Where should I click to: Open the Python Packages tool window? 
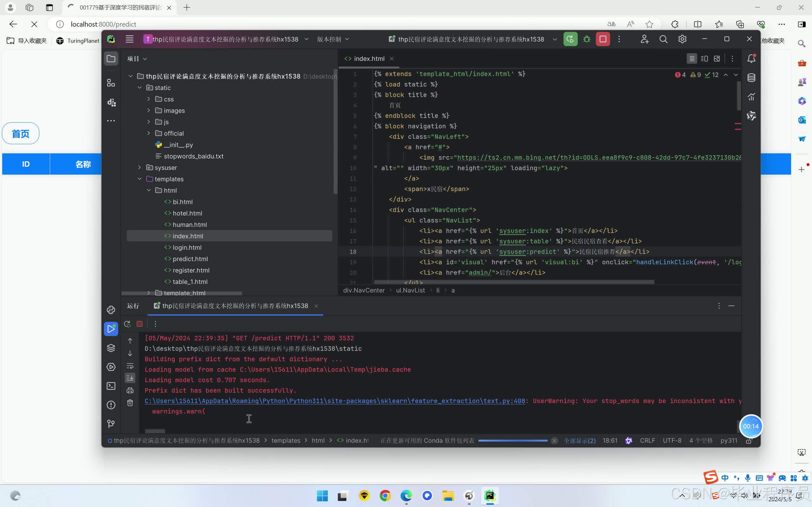111,348
